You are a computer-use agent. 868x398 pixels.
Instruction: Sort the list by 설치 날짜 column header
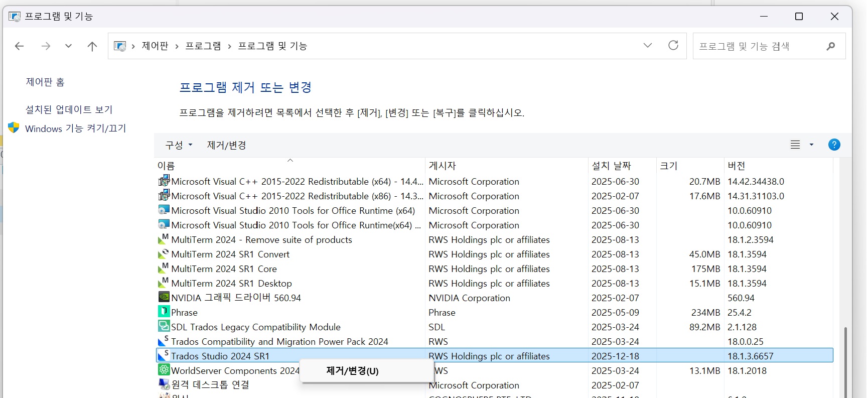tap(611, 166)
